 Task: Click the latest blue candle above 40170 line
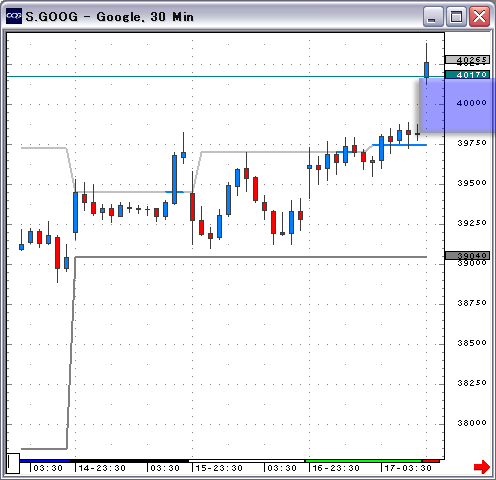[x=426, y=69]
